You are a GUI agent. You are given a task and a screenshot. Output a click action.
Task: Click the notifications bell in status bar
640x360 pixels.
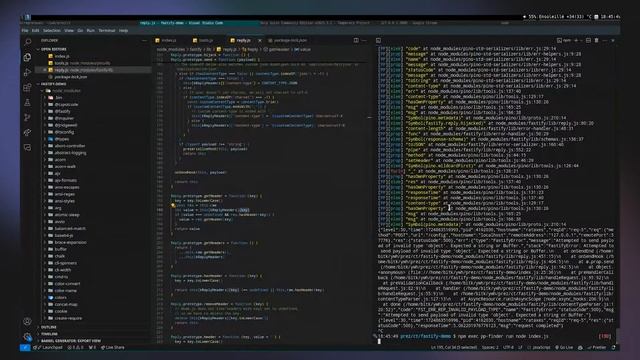[613, 348]
